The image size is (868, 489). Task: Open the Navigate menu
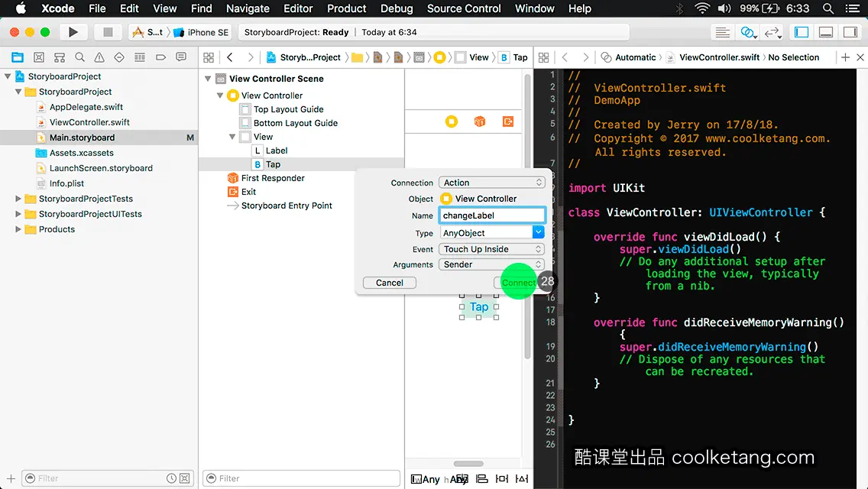click(248, 8)
